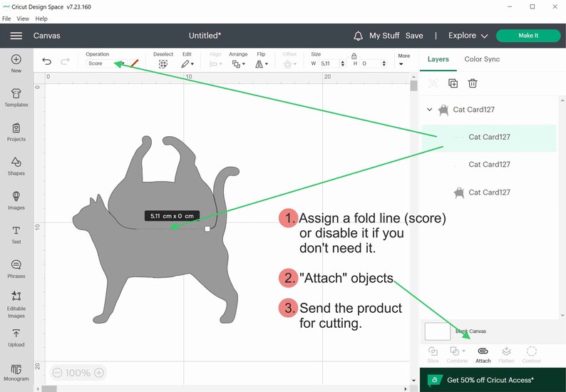Click the Contour tool
This screenshot has width=566, height=392.
531,354
